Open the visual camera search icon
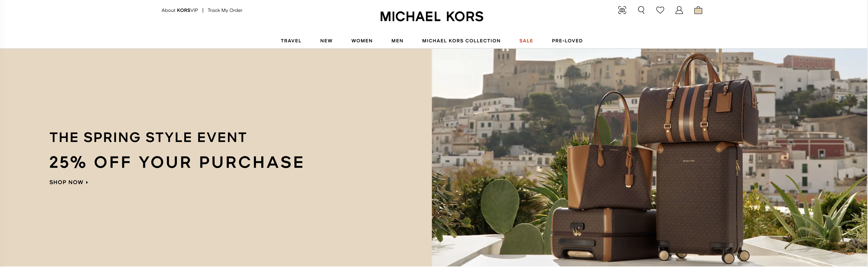 pyautogui.click(x=622, y=10)
